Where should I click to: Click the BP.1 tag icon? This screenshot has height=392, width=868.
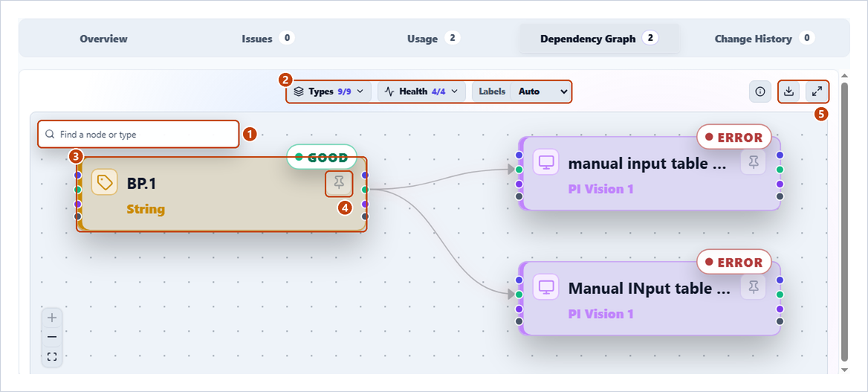[105, 181]
